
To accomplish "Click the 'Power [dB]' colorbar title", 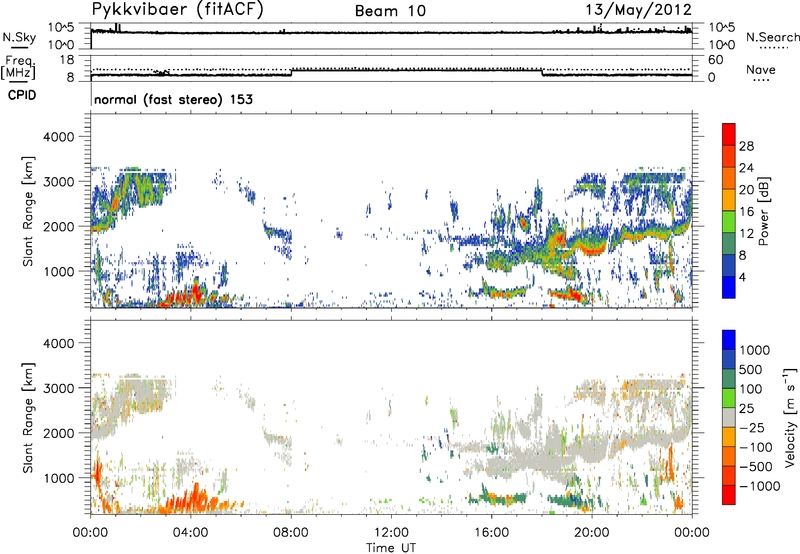I will click(763, 211).
